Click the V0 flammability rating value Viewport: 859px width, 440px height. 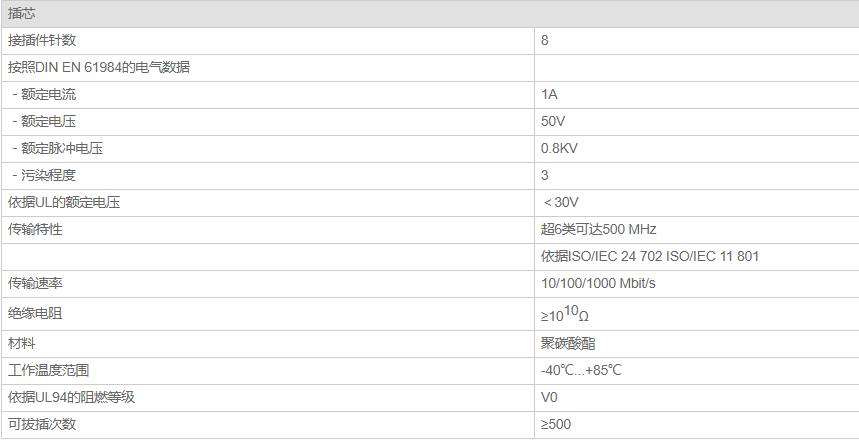click(x=549, y=397)
